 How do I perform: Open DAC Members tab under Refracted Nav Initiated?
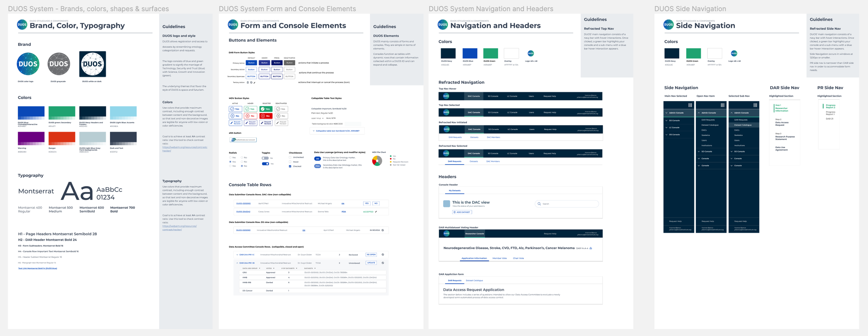[x=493, y=137]
